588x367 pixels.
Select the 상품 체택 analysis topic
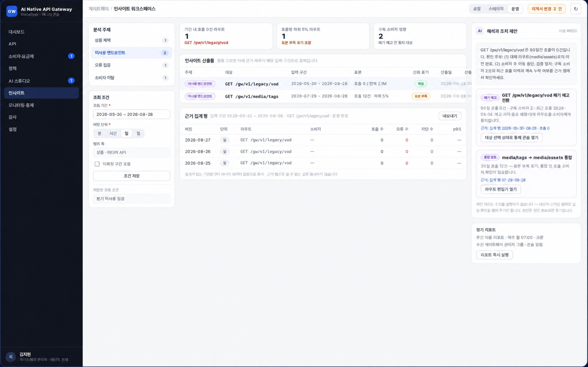tap(131, 40)
